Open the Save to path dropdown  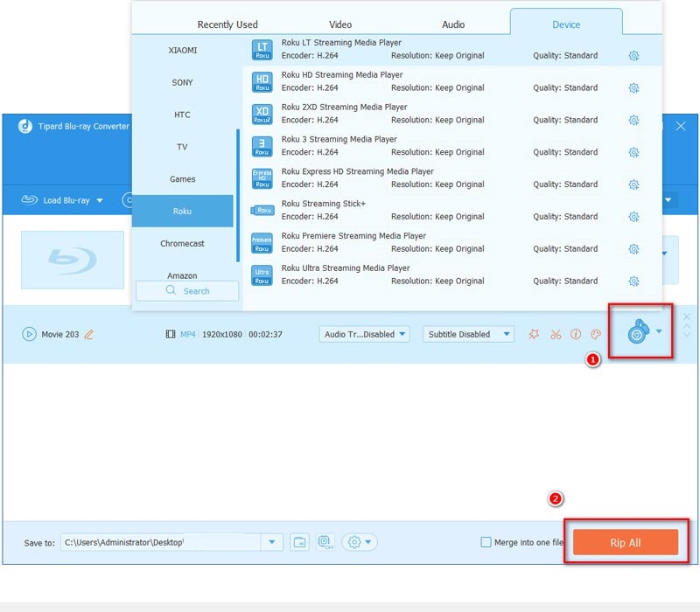tap(272, 542)
